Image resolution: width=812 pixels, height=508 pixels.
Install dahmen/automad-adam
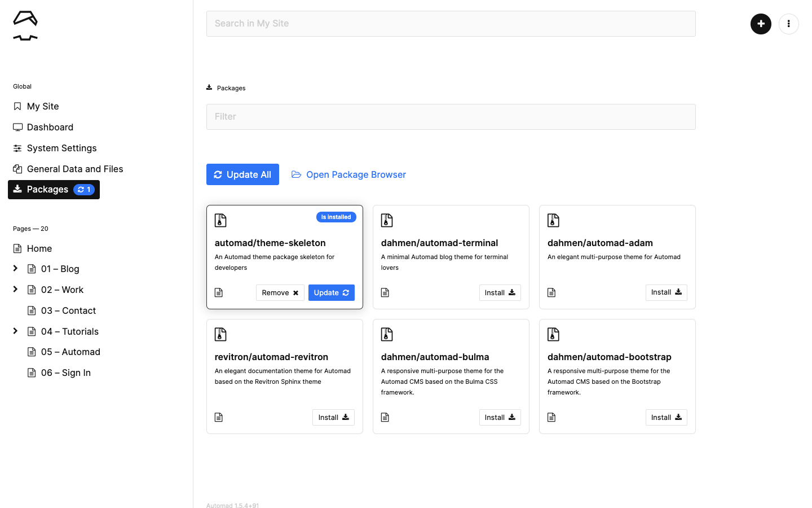667,292
